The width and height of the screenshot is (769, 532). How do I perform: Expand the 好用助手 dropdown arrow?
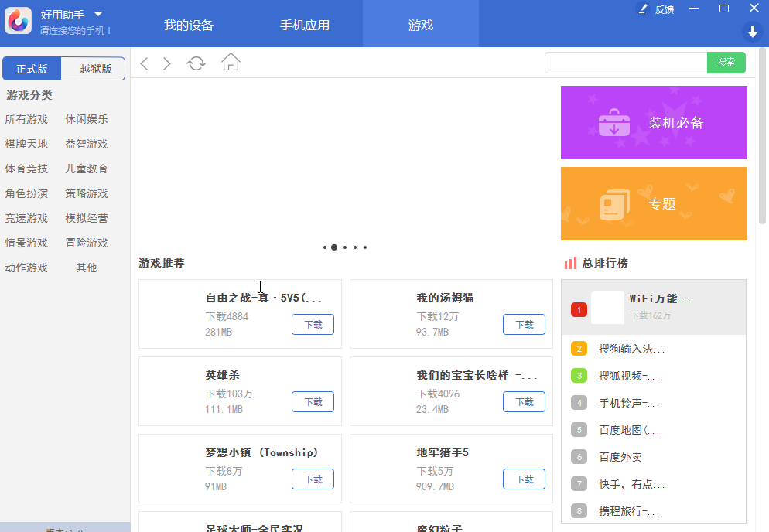click(x=98, y=14)
